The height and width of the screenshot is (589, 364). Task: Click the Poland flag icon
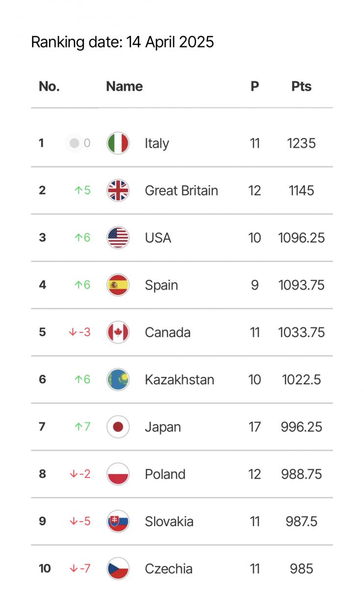(118, 474)
